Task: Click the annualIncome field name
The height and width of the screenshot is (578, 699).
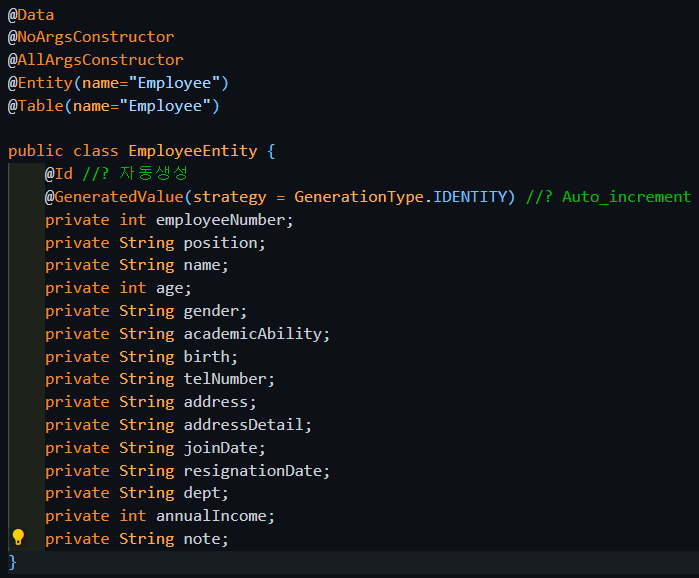Action: pyautogui.click(x=211, y=516)
